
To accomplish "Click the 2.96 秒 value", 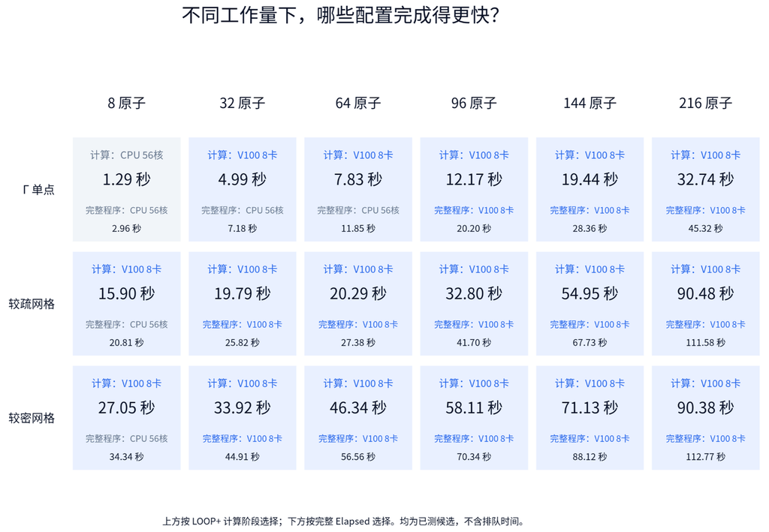I will (126, 228).
